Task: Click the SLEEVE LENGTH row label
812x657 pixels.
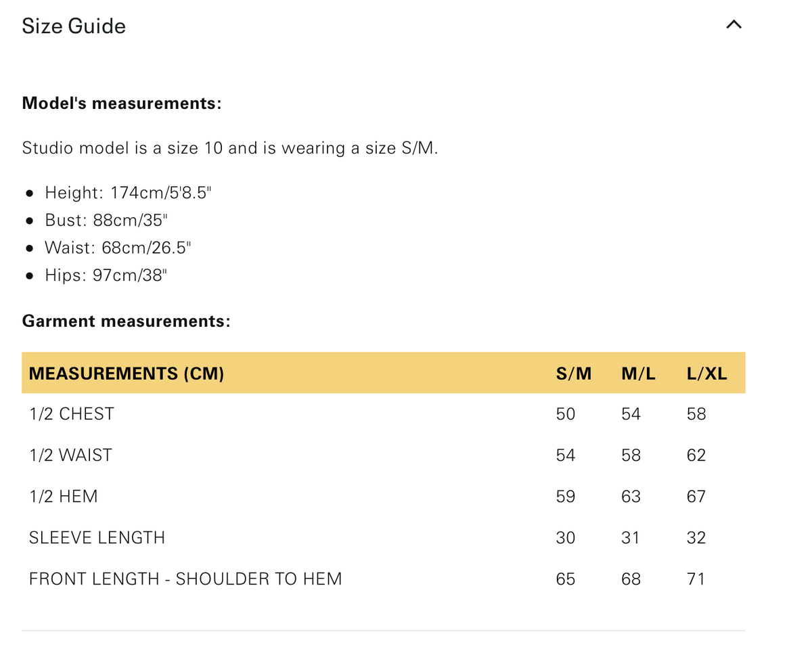Action: click(97, 538)
